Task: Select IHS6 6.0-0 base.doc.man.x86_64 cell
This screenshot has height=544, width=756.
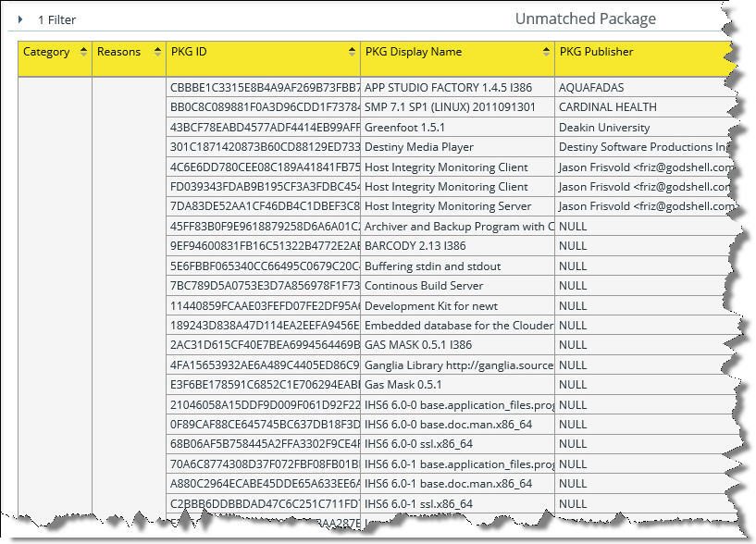Action: point(457,425)
